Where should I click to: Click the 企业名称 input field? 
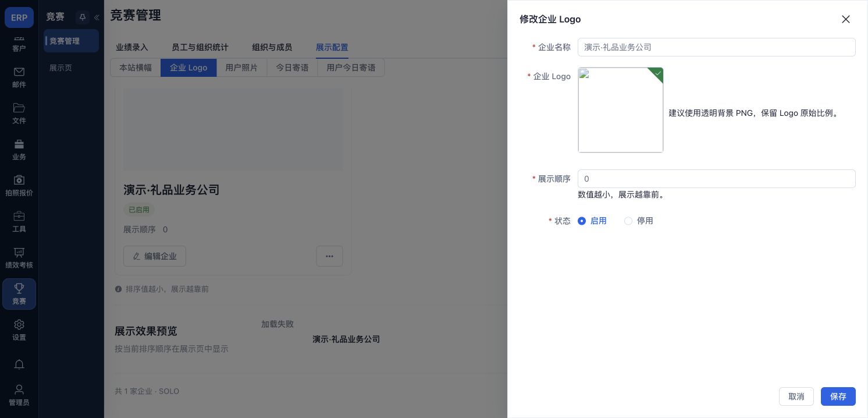(717, 47)
